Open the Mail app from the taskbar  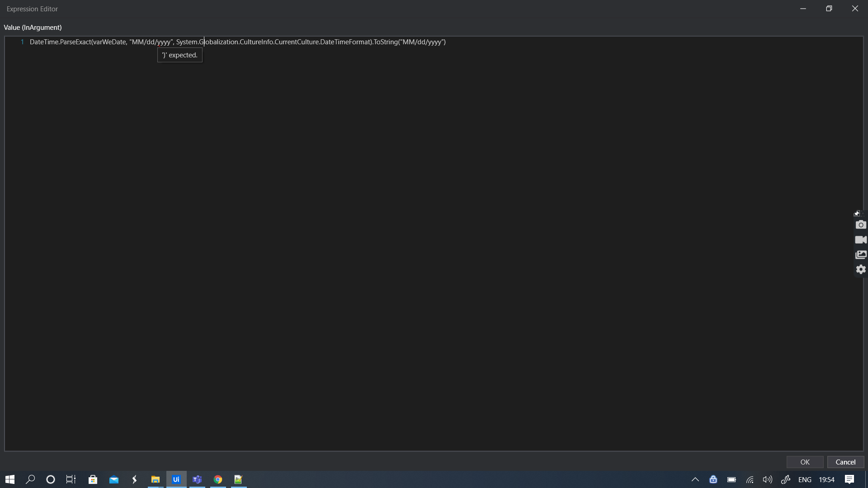tap(114, 479)
